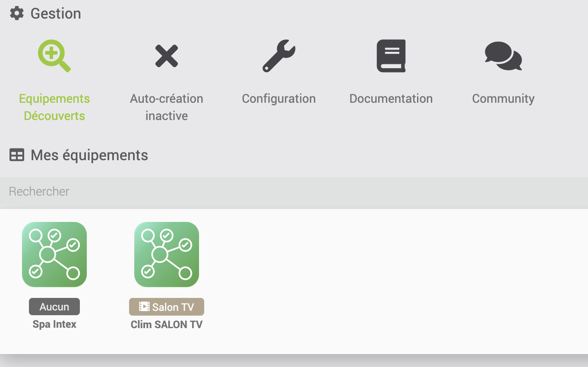Click the Documentation text link
The width and height of the screenshot is (588, 367).
tap(391, 98)
